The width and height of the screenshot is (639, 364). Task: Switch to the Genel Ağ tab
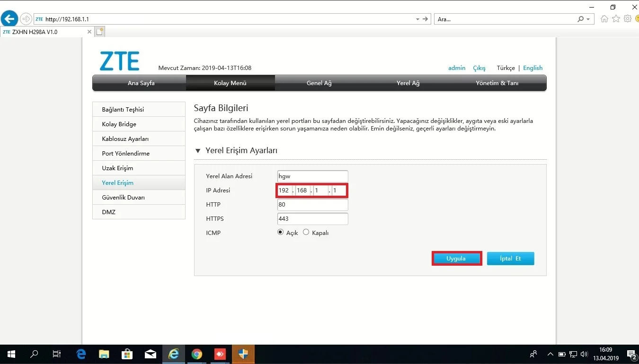click(319, 83)
